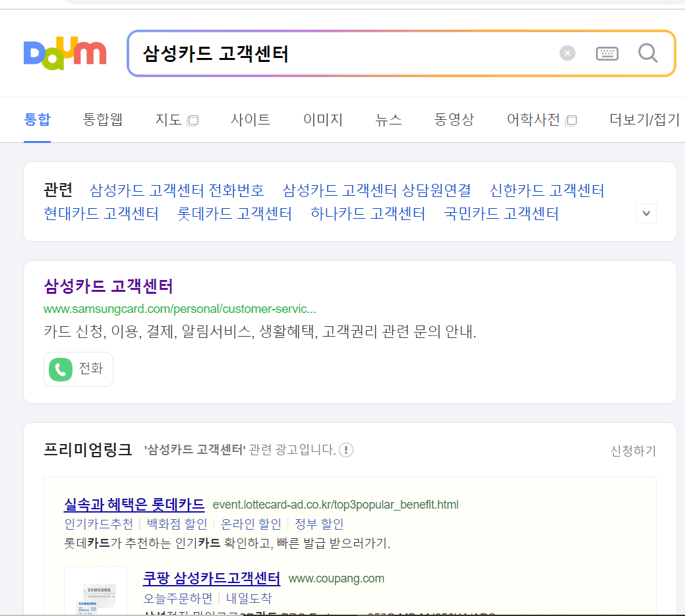Open the 지도 tab

pyautogui.click(x=168, y=119)
